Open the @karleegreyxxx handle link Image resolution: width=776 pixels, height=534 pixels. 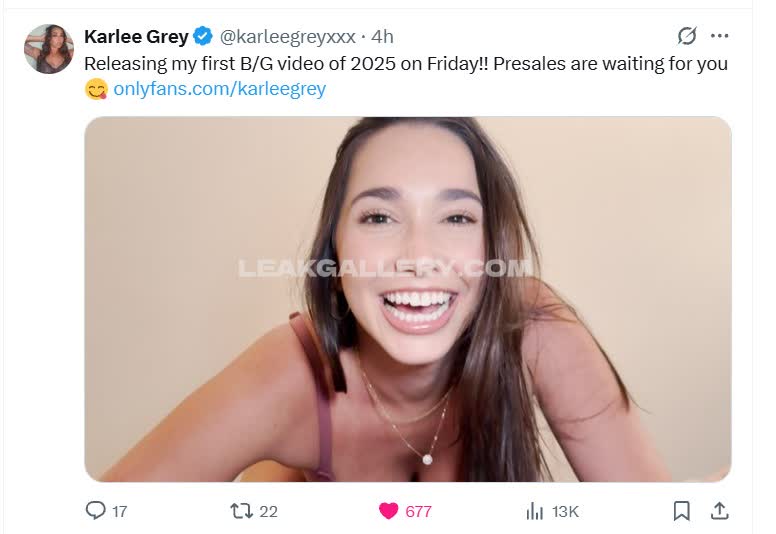(x=287, y=37)
